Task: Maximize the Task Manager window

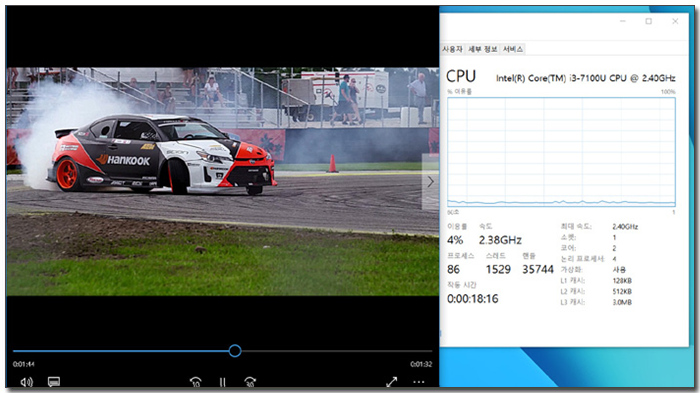Action: click(649, 21)
